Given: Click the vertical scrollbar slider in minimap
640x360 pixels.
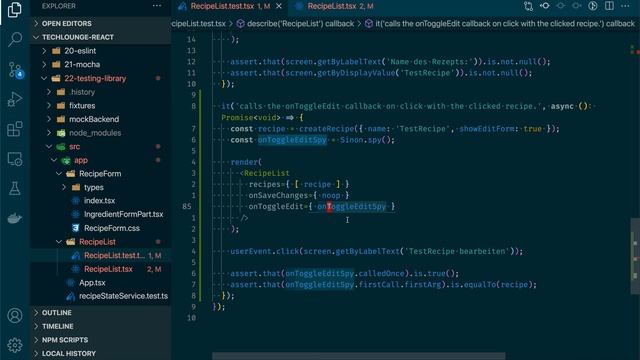Looking at the screenshot, I should tap(635, 256).
